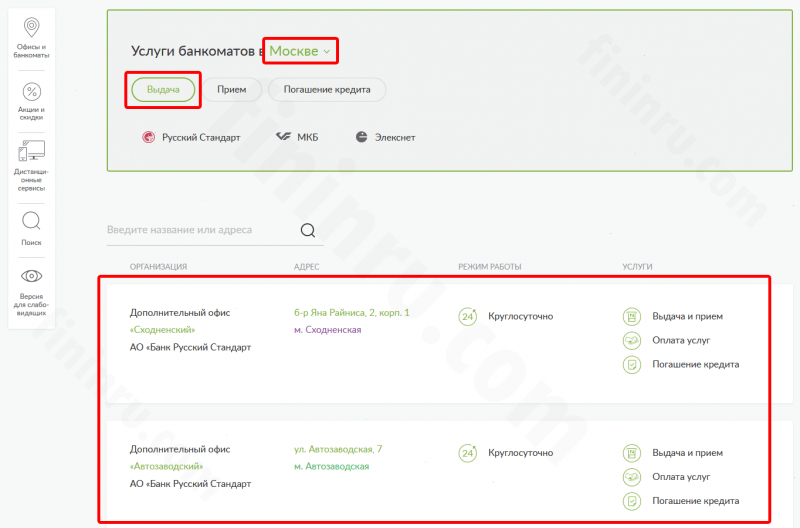The width and height of the screenshot is (800, 528).
Task: Click the 24-hour icon in the Автозаводский row
Action: 467,453
